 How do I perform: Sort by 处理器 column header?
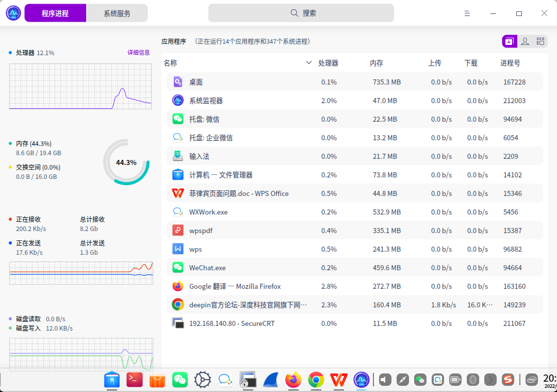[328, 63]
